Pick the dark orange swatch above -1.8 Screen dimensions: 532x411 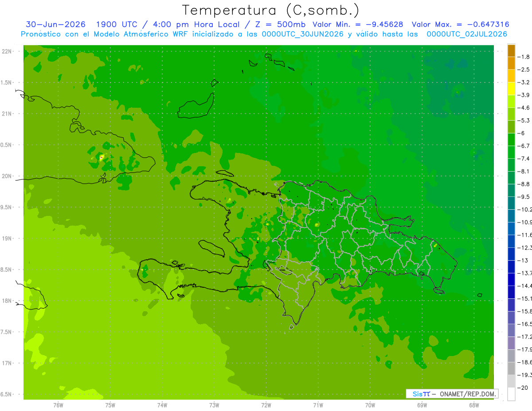coord(511,51)
